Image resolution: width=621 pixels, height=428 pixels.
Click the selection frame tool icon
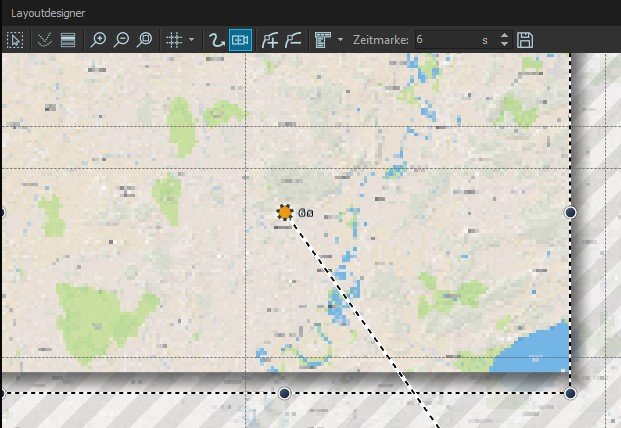pyautogui.click(x=14, y=40)
